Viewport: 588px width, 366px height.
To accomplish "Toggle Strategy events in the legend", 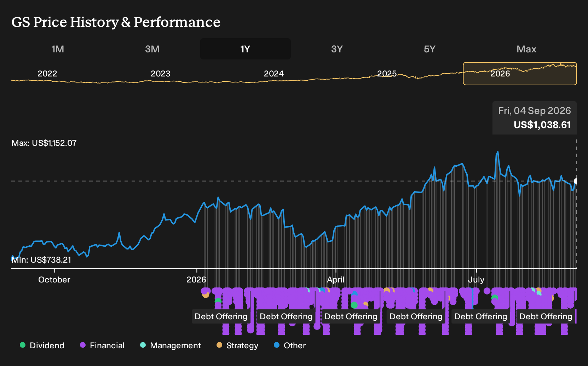I will (237, 345).
